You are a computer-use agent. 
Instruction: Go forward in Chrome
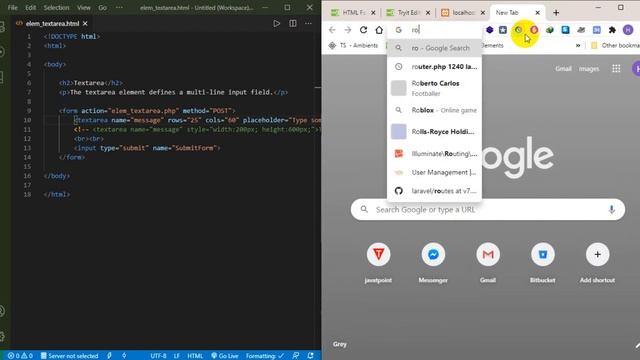348,30
